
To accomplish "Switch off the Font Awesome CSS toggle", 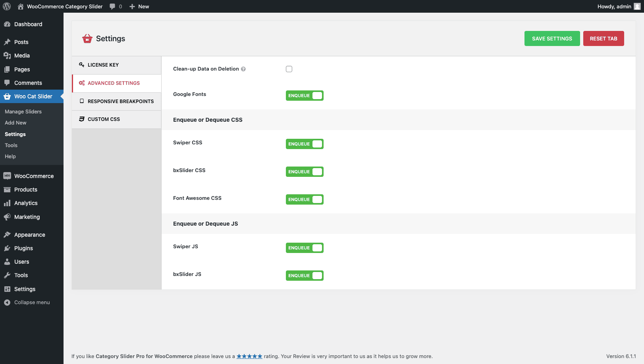I will (305, 199).
